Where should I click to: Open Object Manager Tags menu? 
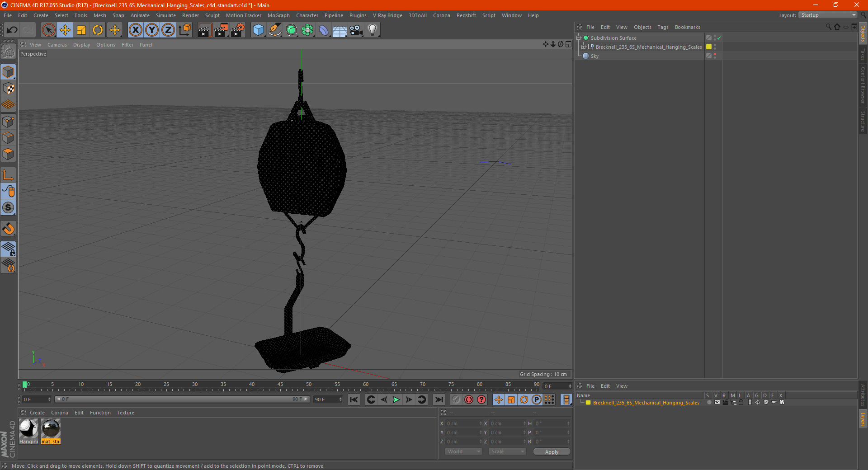coord(663,27)
